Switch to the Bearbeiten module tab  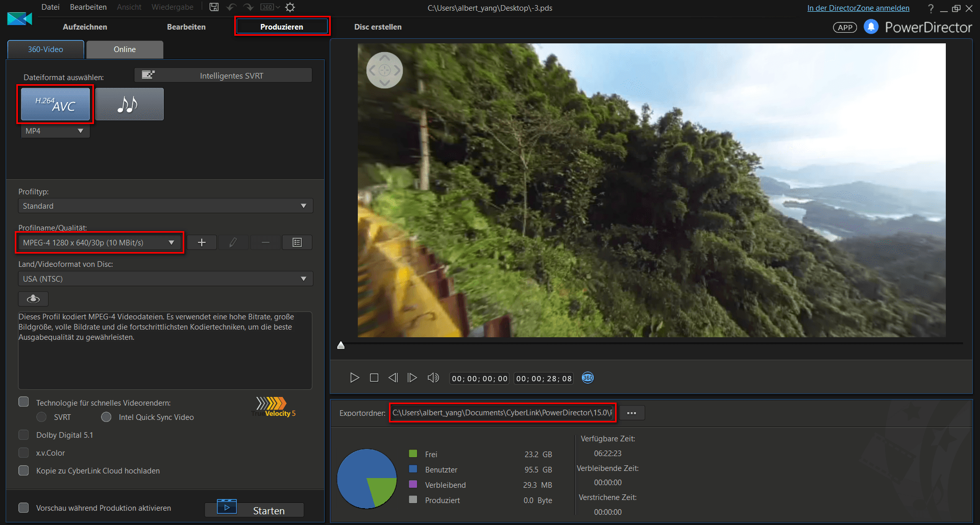[186, 27]
